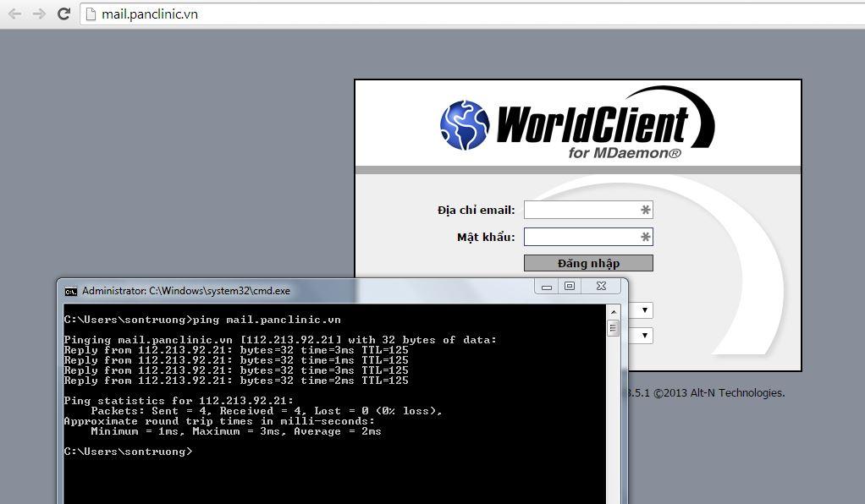Click the WorldClient for MDaemon logo
The width and height of the screenshot is (865, 504).
coord(577,123)
